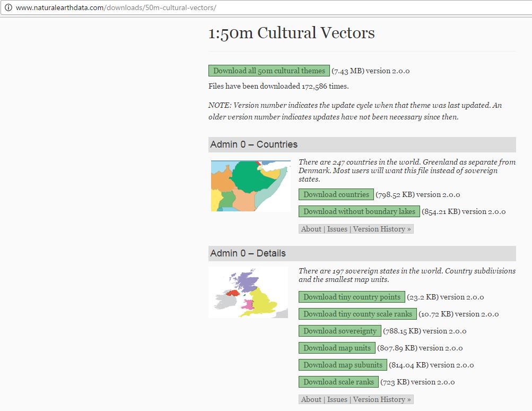Image resolution: width=532 pixels, height=411 pixels.
Task: Download tiny country points file
Action: (x=352, y=297)
